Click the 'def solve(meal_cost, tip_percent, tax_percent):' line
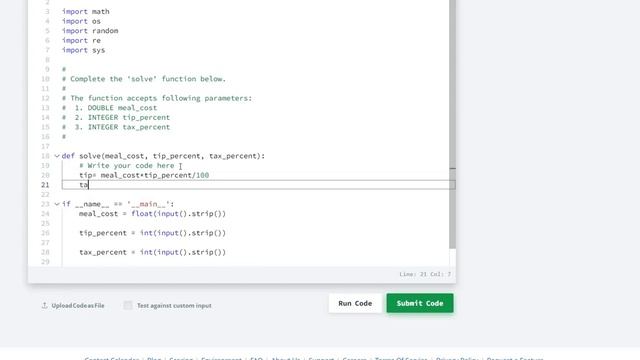The width and height of the screenshot is (640, 360). point(163,156)
